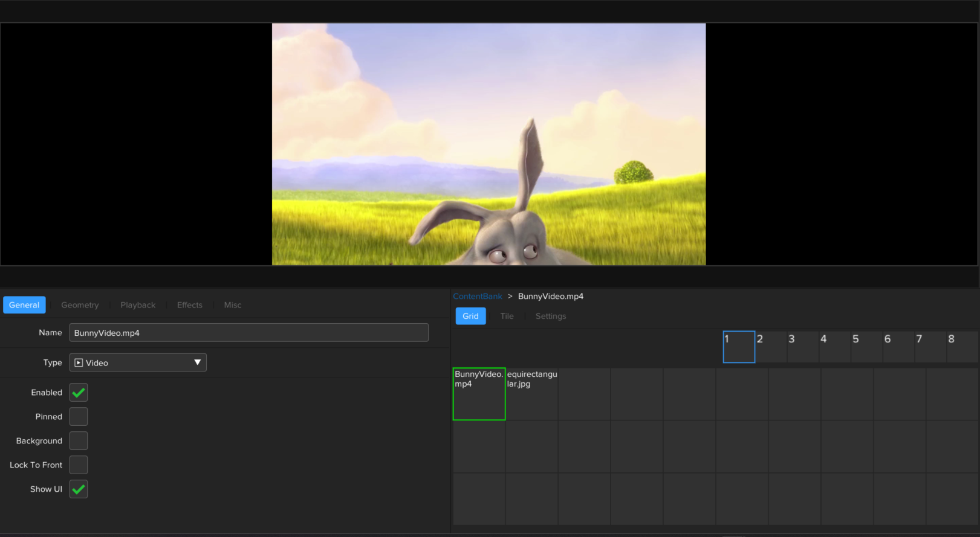
Task: Open the Settings view in content bank
Action: pos(551,316)
